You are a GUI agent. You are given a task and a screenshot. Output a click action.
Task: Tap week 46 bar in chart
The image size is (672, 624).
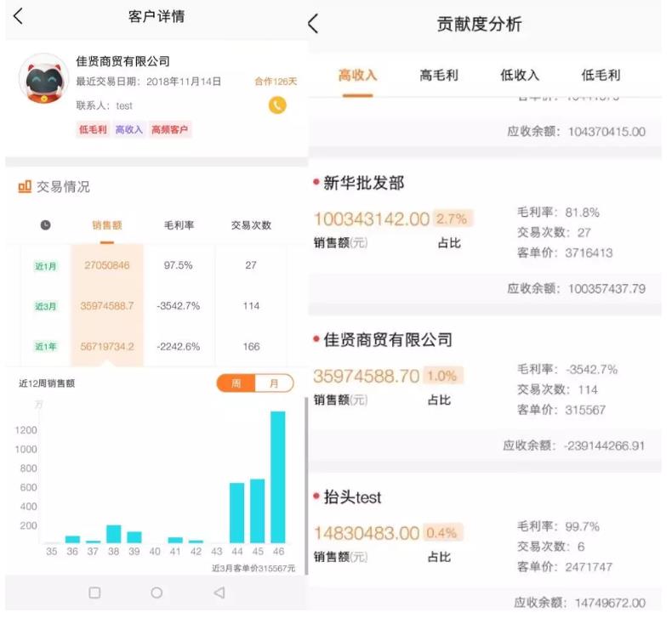coord(277,476)
